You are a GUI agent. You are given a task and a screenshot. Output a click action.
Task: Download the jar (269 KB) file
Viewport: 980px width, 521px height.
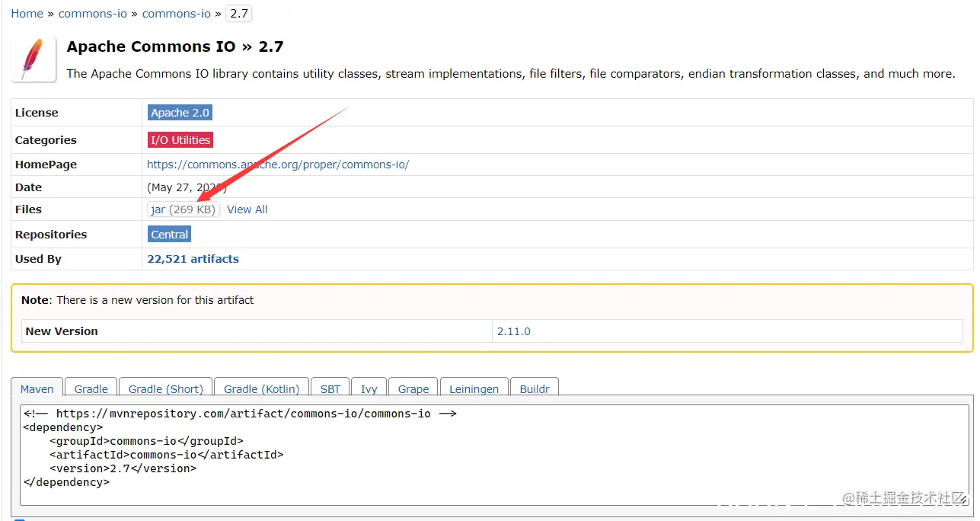point(184,209)
